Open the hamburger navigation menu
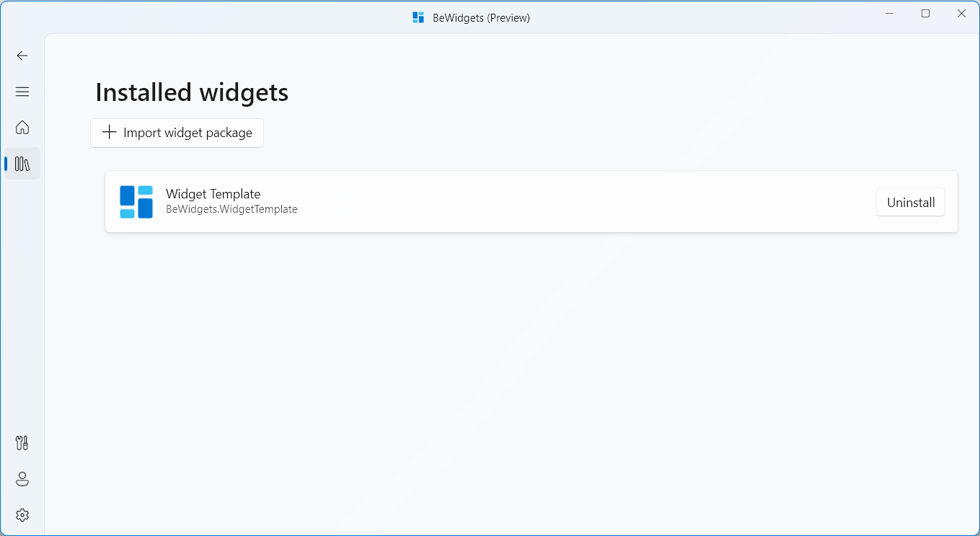The width and height of the screenshot is (980, 536). click(22, 92)
